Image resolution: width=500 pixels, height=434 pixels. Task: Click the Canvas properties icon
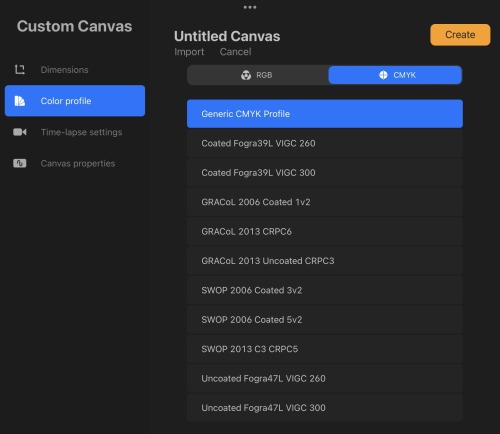[20, 163]
